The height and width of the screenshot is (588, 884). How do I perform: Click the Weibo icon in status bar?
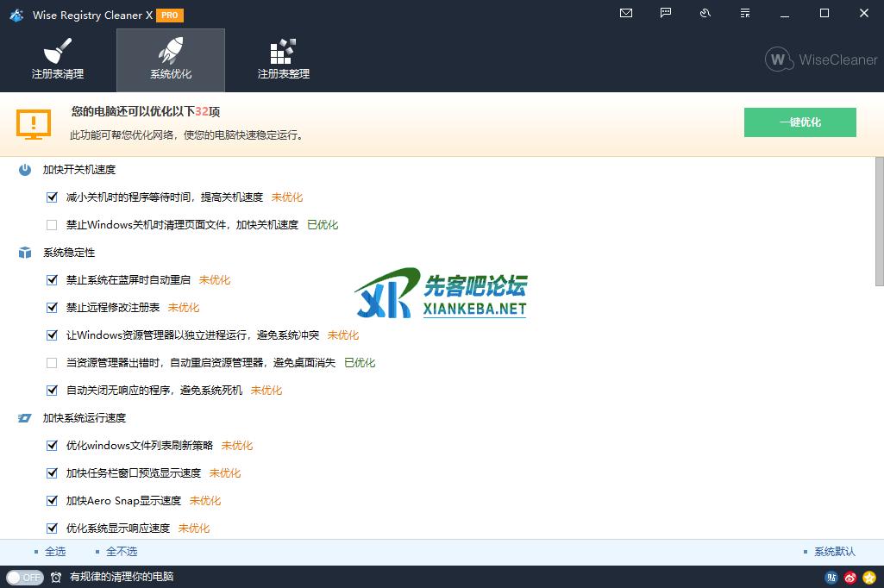tap(850, 578)
